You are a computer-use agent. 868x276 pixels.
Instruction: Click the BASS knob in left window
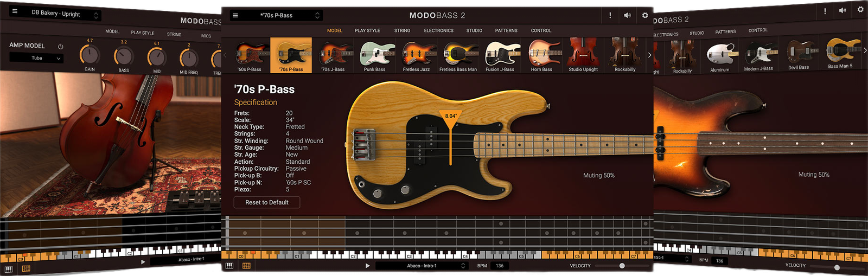tap(124, 56)
